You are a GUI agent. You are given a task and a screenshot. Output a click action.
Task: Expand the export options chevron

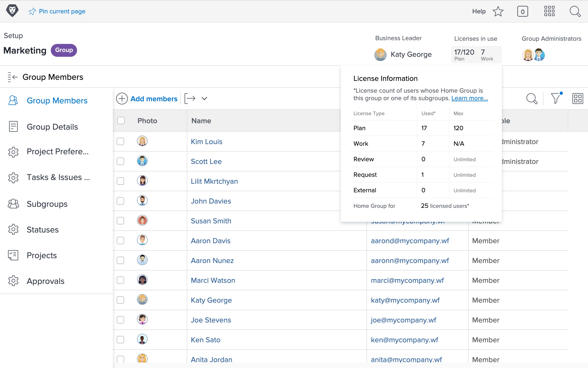(204, 98)
